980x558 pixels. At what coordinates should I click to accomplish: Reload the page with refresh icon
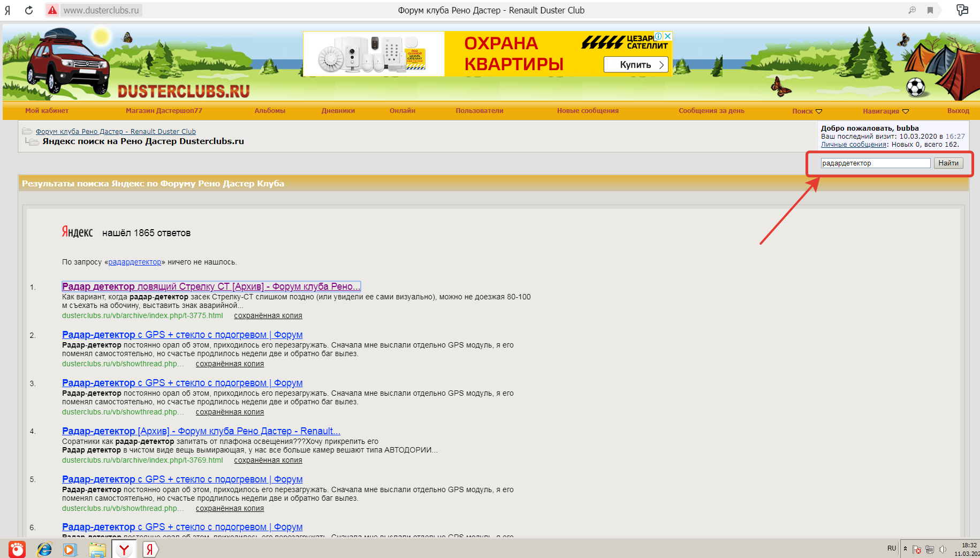click(29, 10)
